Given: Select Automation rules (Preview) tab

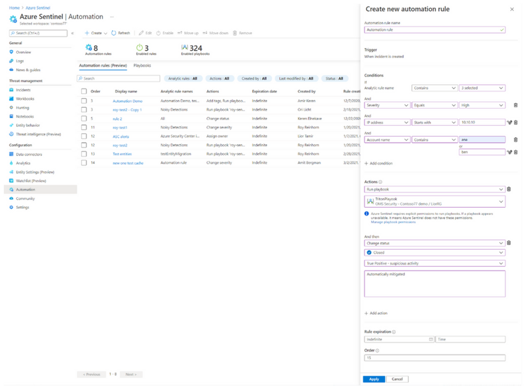Looking at the screenshot, I should point(103,66).
